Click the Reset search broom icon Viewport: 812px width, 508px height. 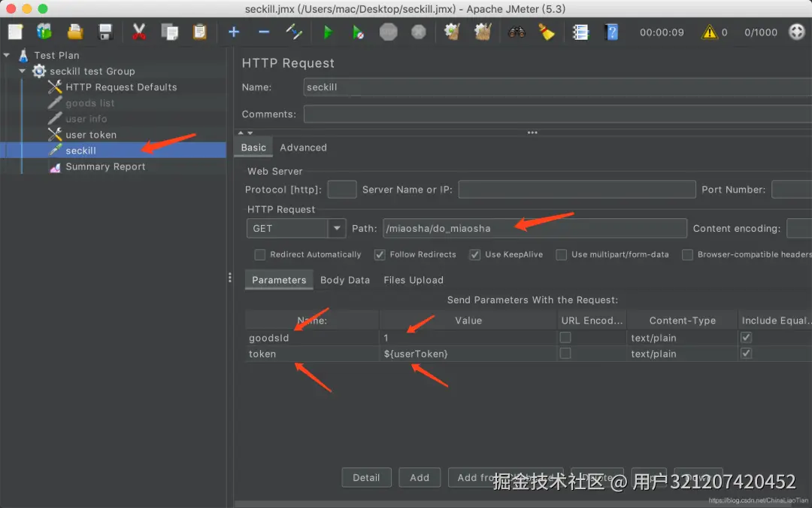pos(547,32)
